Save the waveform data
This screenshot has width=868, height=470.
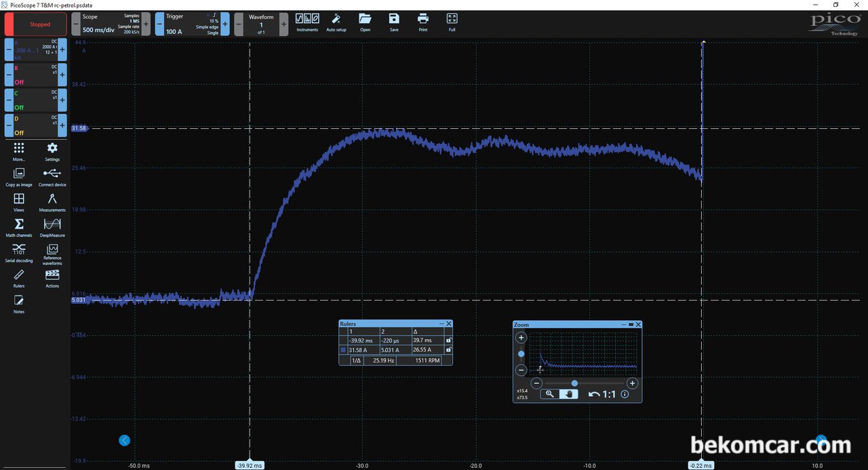click(394, 22)
